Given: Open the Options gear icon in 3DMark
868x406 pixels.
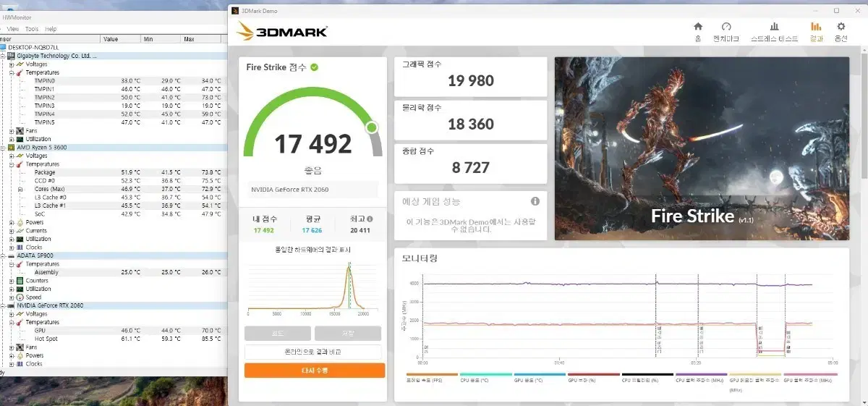Looking at the screenshot, I should [x=841, y=27].
